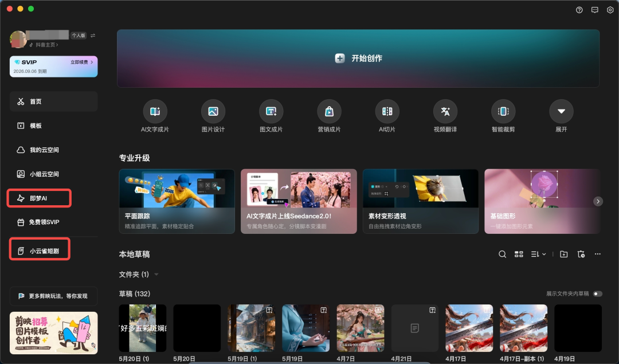Open the help question mark icon
This screenshot has height=364, width=619.
[579, 10]
